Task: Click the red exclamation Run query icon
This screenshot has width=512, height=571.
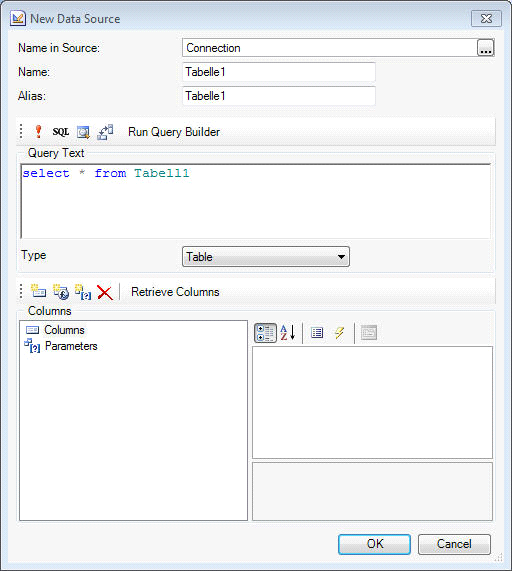Action: point(38,131)
